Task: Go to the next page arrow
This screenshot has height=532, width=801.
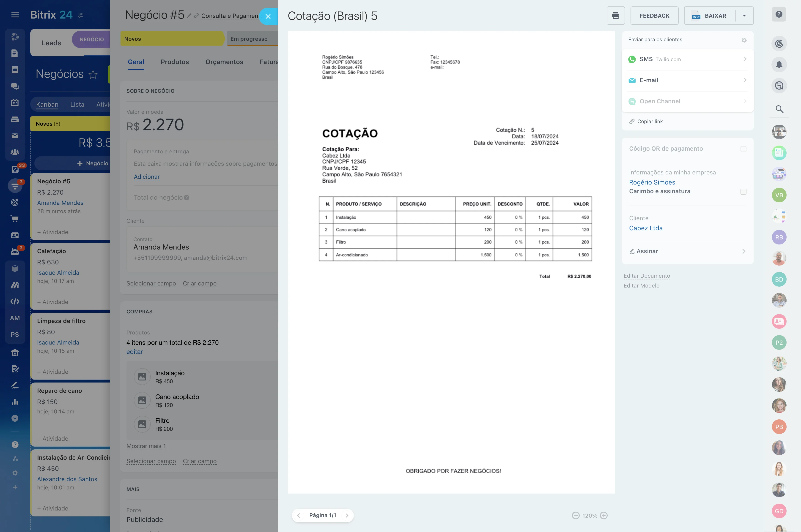Action: 347,515
